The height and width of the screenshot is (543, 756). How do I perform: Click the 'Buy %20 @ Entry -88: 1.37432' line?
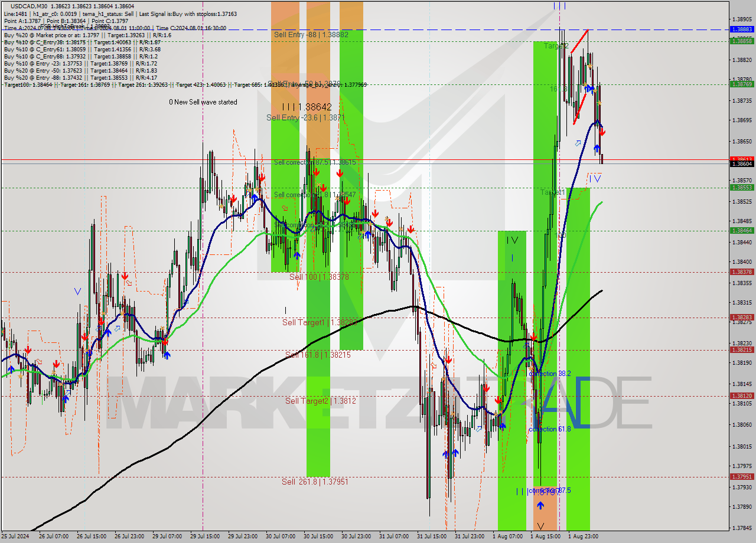[x=80, y=77]
